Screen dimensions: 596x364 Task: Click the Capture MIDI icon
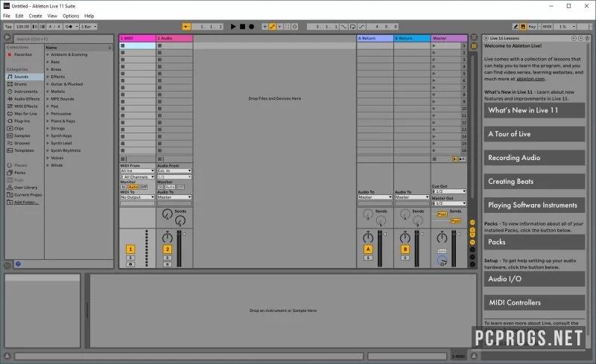(288, 27)
